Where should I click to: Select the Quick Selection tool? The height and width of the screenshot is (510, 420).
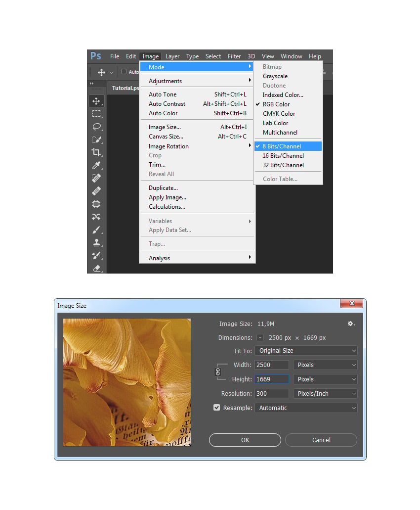(96, 139)
